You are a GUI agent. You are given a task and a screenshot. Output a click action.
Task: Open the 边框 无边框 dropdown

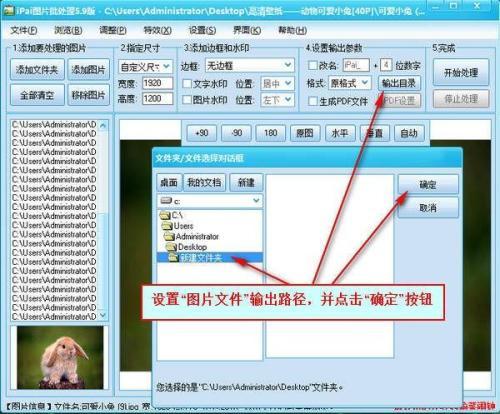[x=250, y=65]
